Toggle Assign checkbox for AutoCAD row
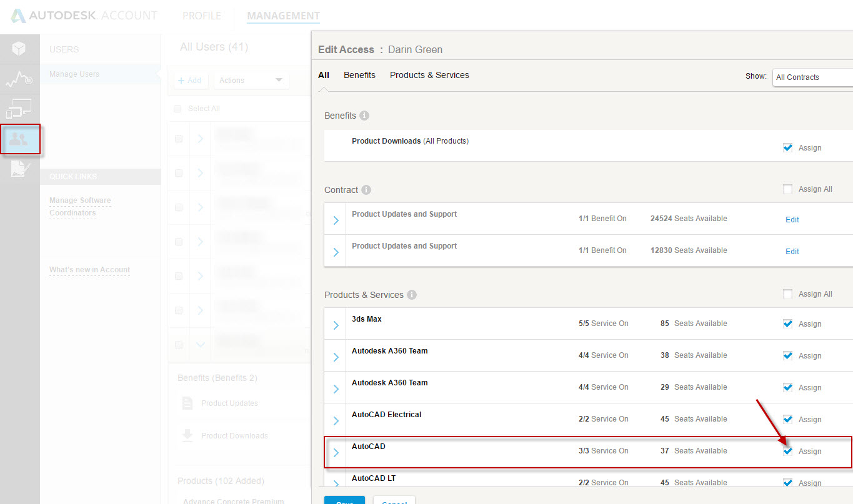Image resolution: width=853 pixels, height=504 pixels. (787, 451)
